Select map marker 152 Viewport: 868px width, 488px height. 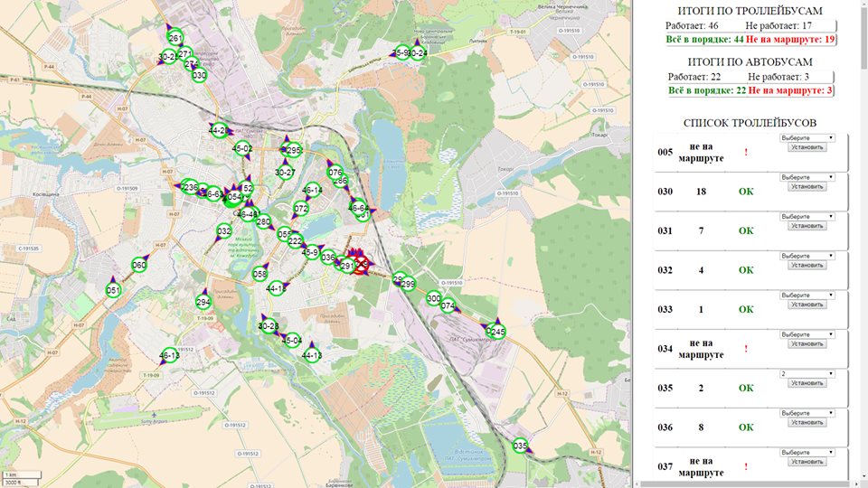tap(246, 188)
